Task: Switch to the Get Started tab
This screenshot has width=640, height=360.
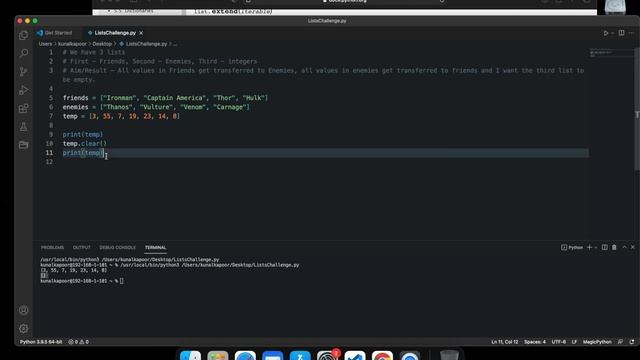Action: coord(54,33)
